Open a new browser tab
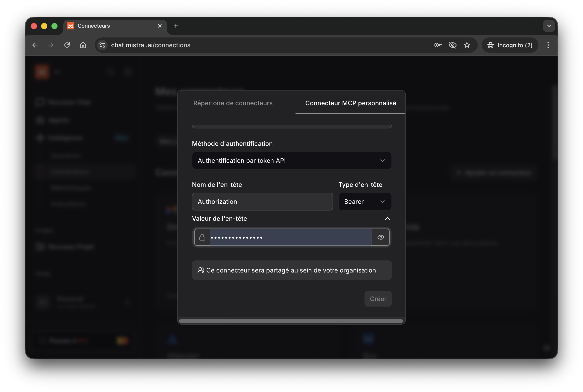 [x=176, y=26]
